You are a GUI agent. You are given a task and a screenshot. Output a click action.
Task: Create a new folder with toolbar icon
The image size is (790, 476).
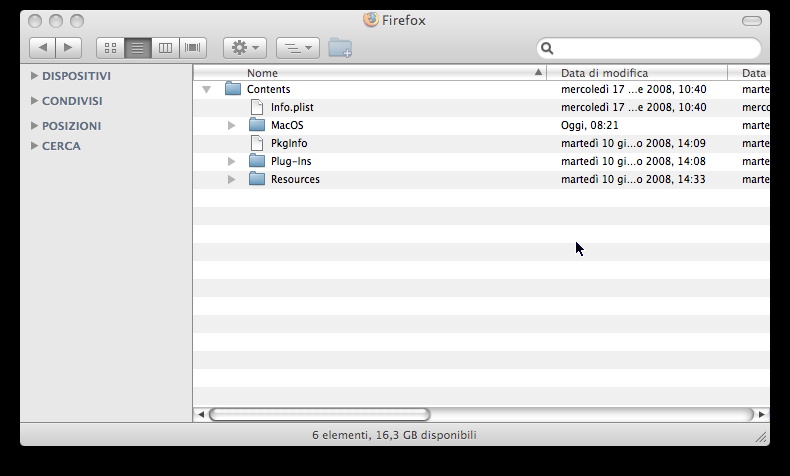tap(340, 48)
